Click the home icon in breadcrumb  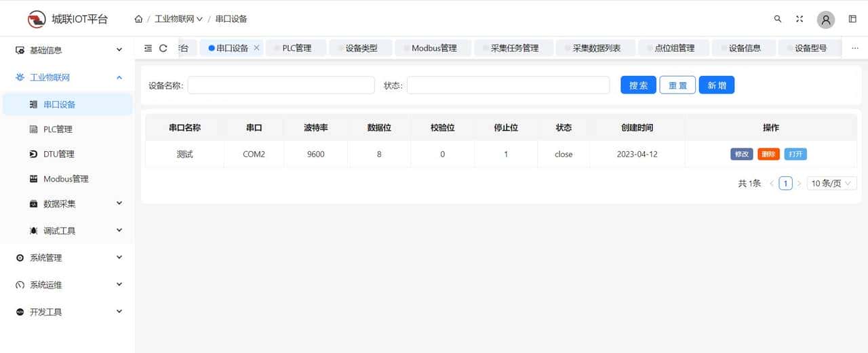coord(138,19)
